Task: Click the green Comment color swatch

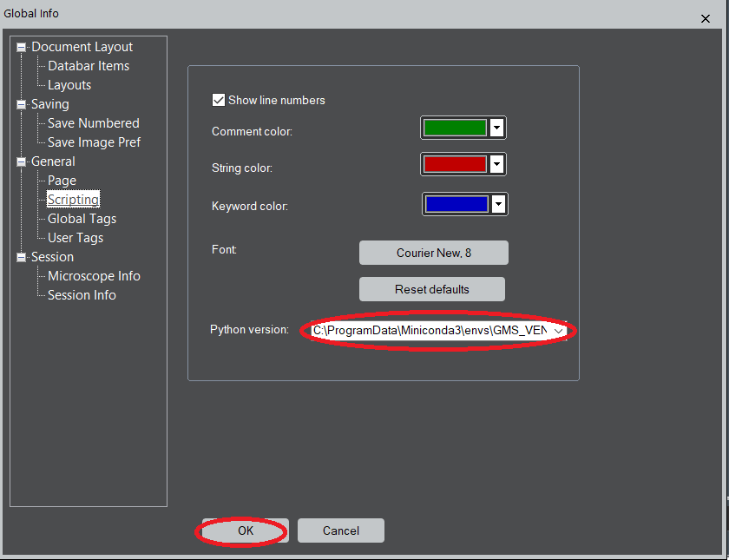Action: point(455,128)
